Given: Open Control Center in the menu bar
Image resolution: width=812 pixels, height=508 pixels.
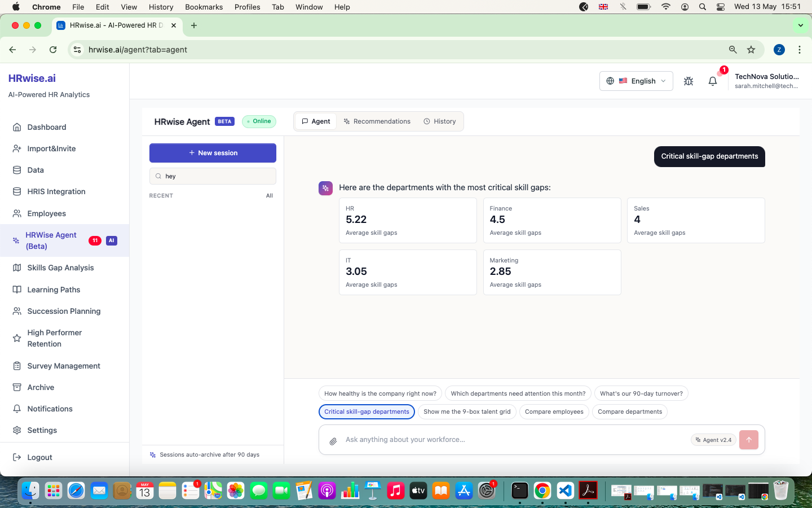Looking at the screenshot, I should pos(721,7).
